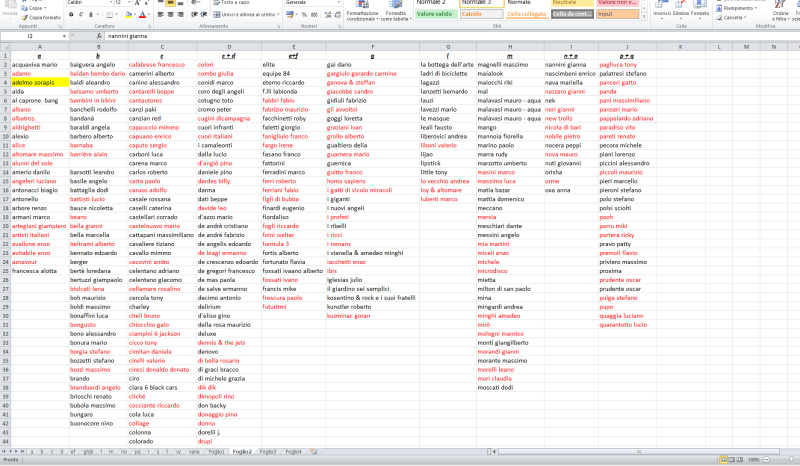Switch to sheet tab Foglio4
This screenshot has height=466, width=800.
coord(293,452)
